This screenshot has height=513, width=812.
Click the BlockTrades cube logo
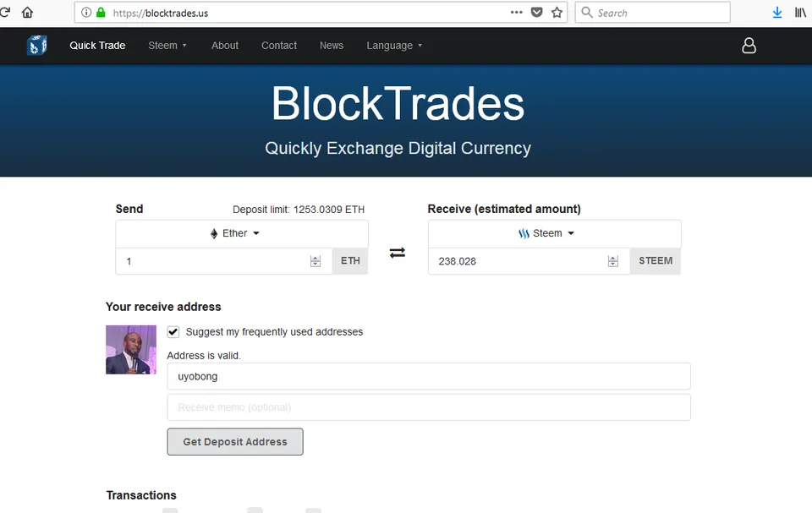pyautogui.click(x=36, y=46)
